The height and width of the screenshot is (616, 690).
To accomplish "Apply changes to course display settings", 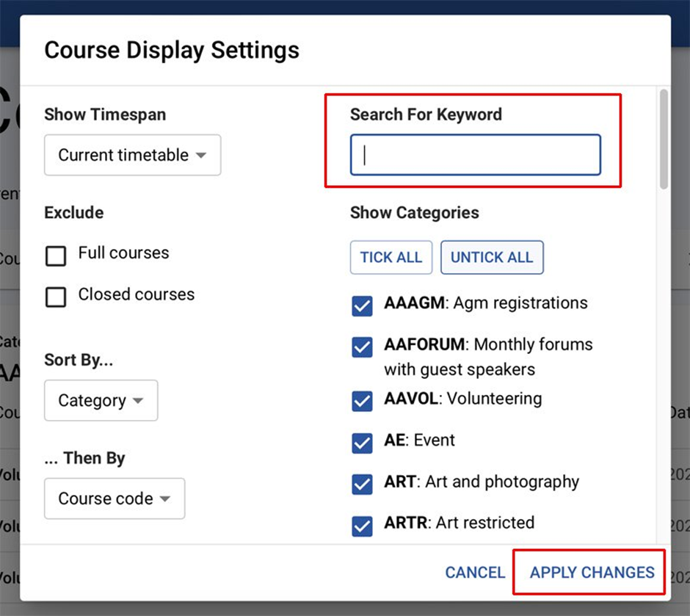I will [592, 573].
